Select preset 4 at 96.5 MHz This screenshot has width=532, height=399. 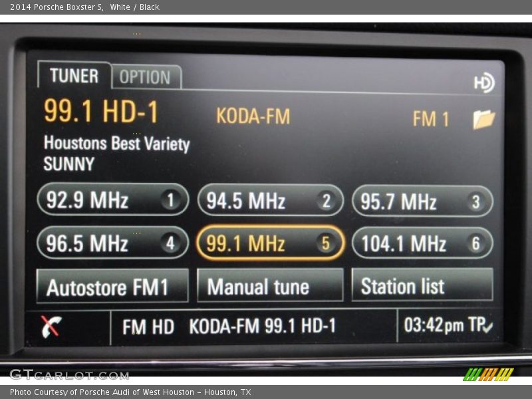pos(112,243)
